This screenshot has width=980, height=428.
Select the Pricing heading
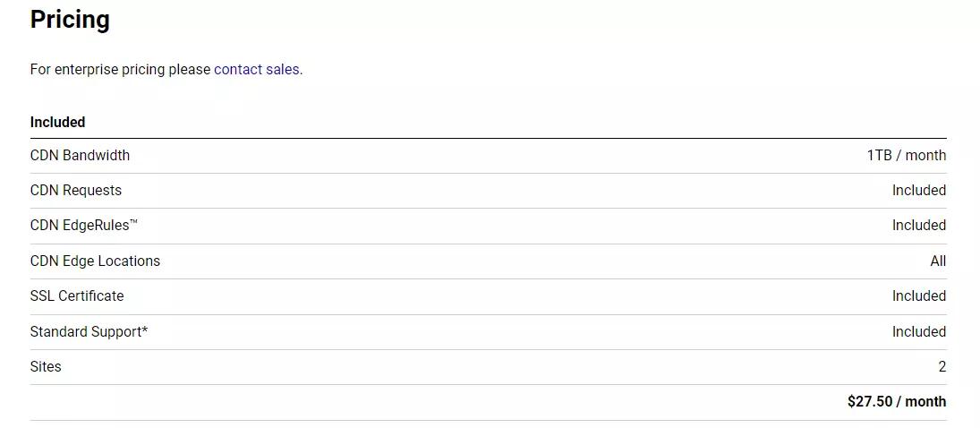[70, 20]
